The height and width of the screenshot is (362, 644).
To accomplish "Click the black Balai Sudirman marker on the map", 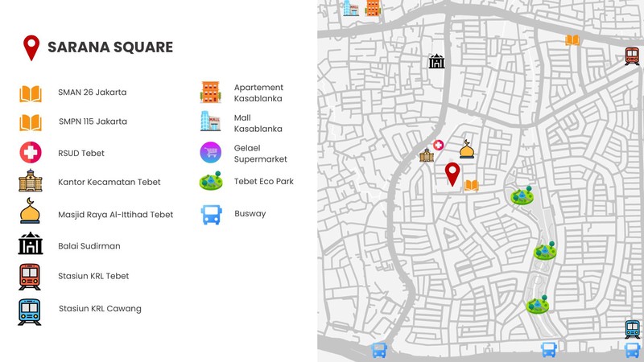I will pos(436,61).
